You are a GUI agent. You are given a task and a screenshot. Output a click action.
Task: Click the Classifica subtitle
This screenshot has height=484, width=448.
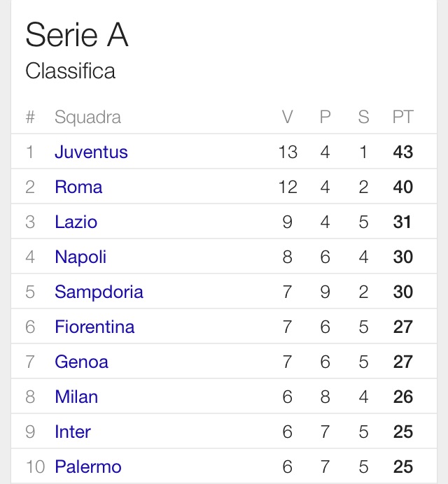click(70, 71)
